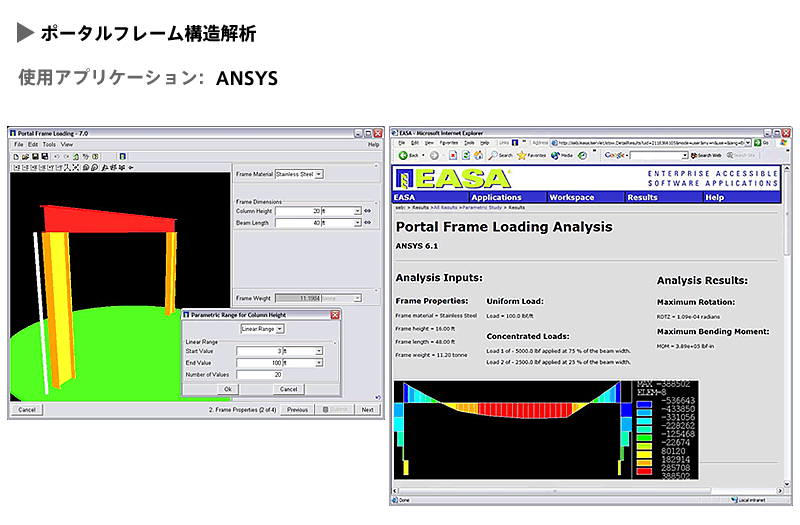Viewport: 800px width, 525px height.
Task: Open the File menu in Portal Frame Loading
Action: (19, 144)
